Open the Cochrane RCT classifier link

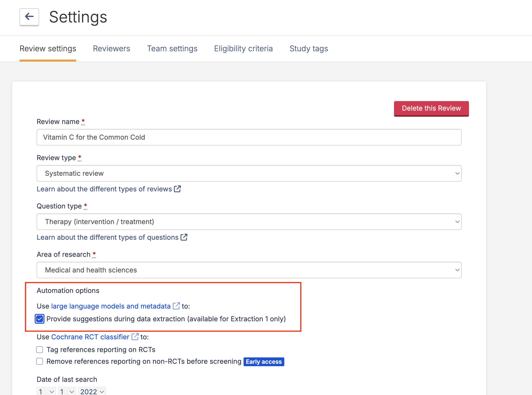(90, 337)
